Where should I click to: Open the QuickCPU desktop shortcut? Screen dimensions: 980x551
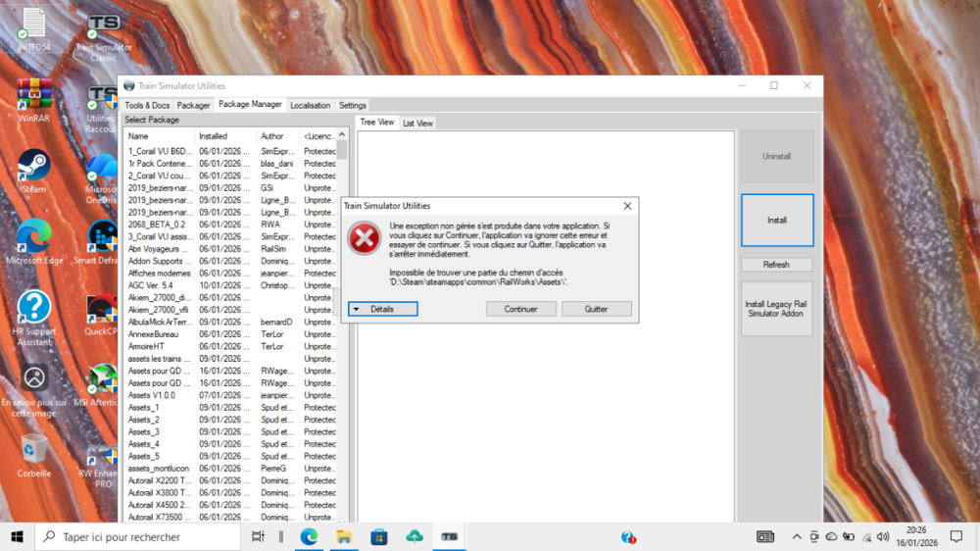pyautogui.click(x=101, y=314)
